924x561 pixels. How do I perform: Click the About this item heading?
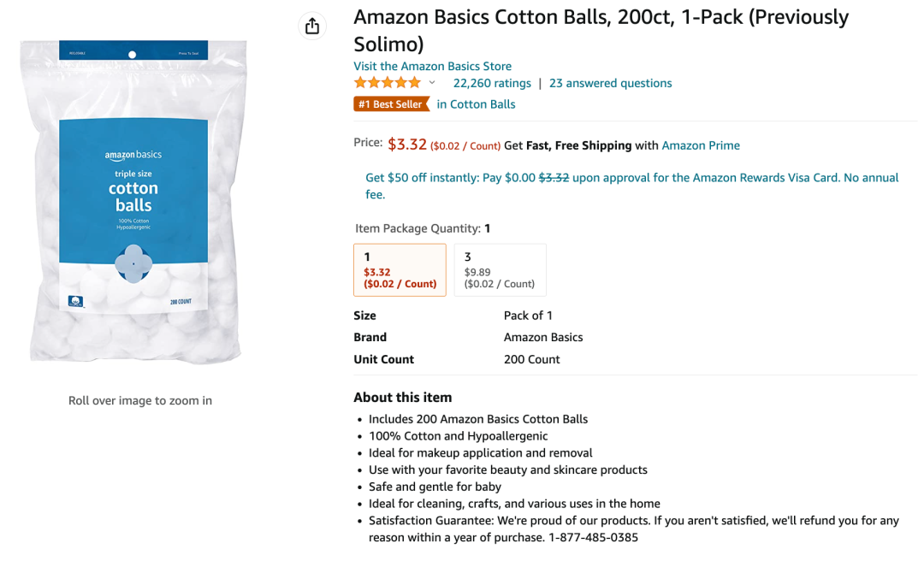(x=402, y=397)
